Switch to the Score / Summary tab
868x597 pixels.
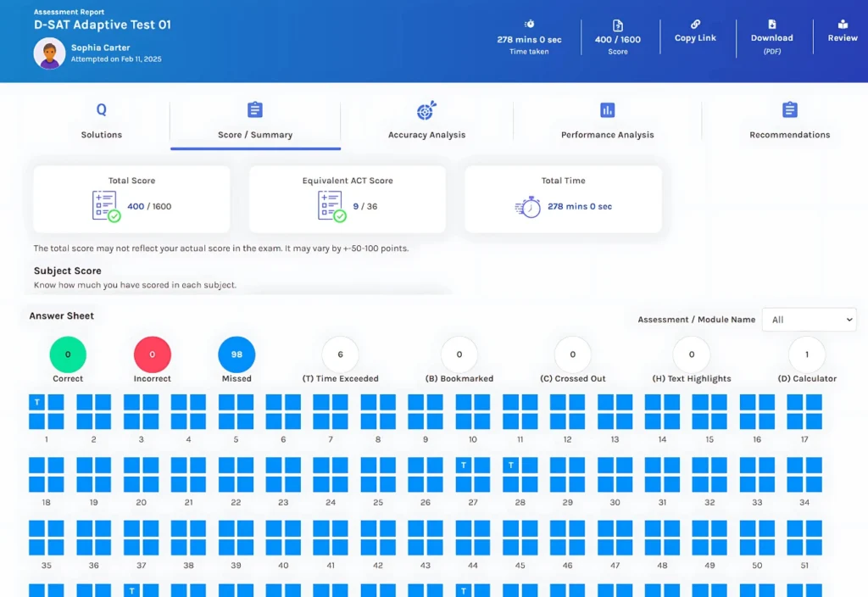(x=255, y=135)
